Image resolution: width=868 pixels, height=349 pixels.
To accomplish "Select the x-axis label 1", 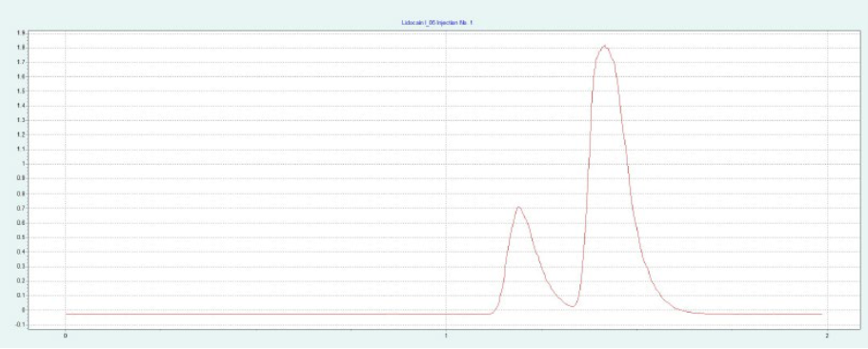I will point(446,335).
